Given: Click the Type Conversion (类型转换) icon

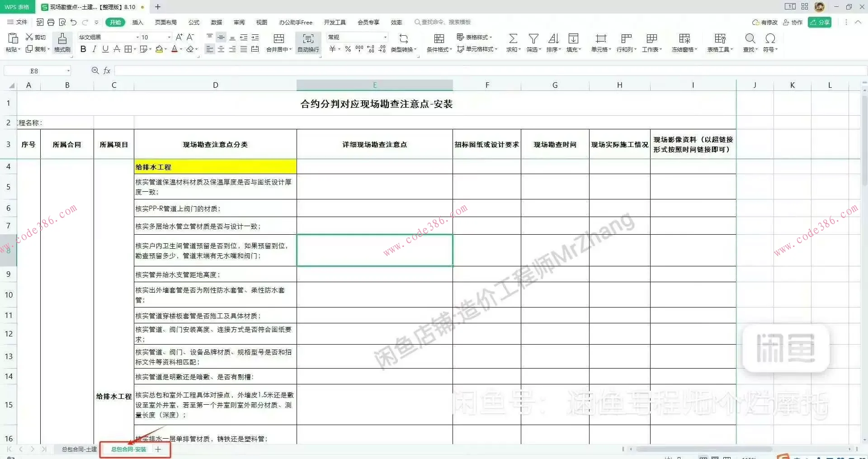Looking at the screenshot, I should 404,39.
